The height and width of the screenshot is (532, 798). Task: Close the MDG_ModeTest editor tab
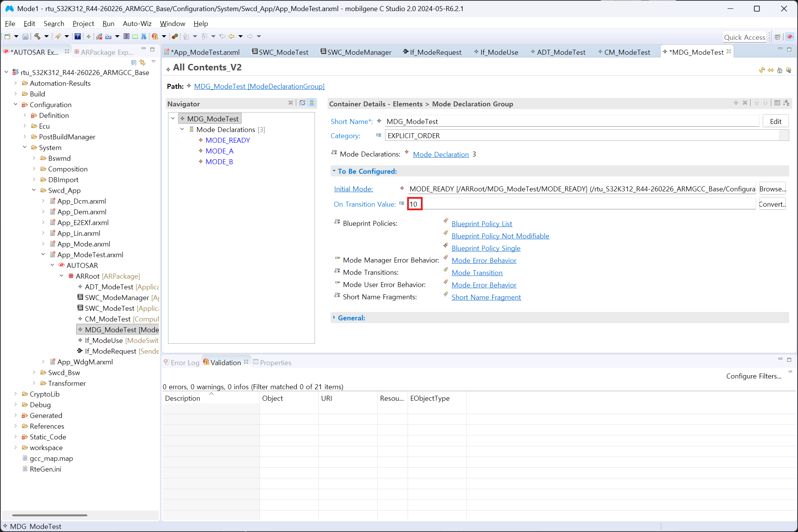[x=729, y=51]
